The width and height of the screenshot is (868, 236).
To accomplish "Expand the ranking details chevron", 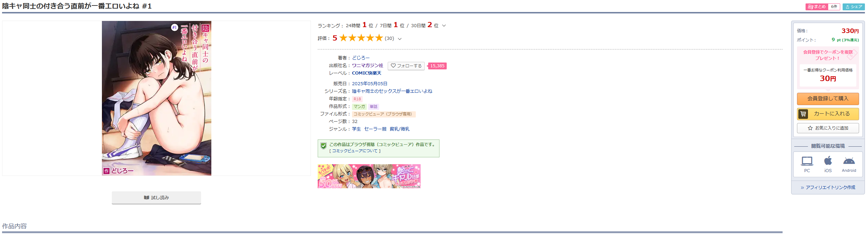I will (x=444, y=25).
